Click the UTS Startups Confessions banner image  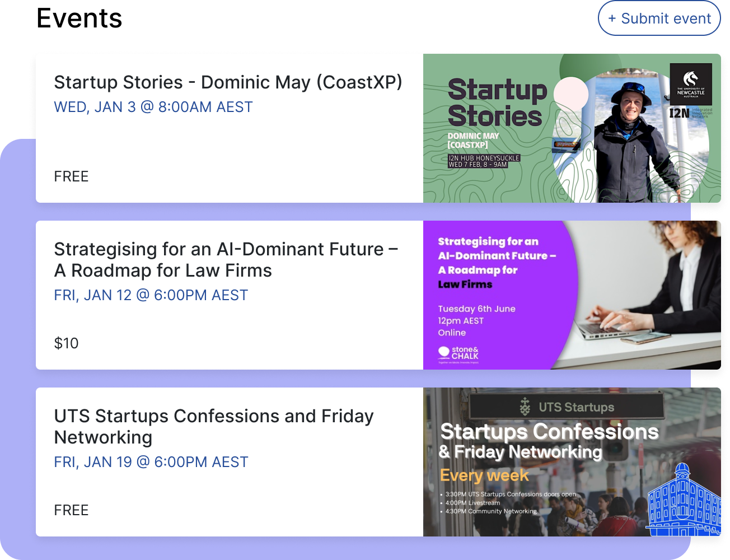tap(572, 462)
